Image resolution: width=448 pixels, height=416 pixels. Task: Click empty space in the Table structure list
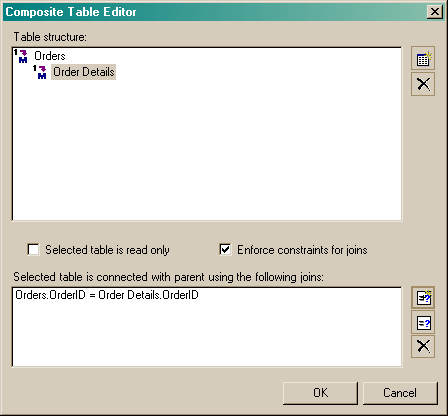[x=207, y=150]
